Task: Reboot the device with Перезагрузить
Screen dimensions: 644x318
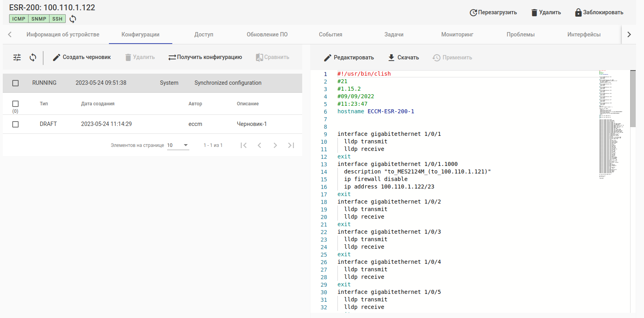Action: (x=493, y=12)
